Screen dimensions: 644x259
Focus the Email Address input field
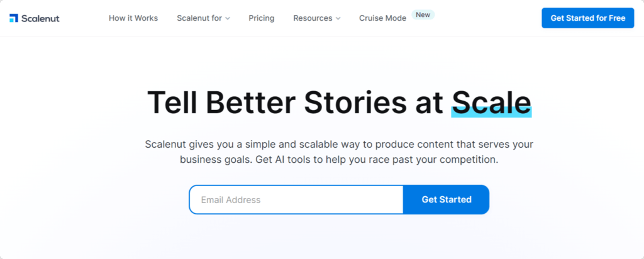click(296, 200)
